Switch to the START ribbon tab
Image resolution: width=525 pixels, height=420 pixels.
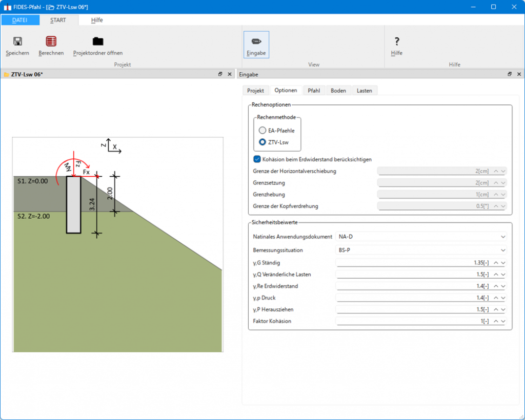click(58, 20)
